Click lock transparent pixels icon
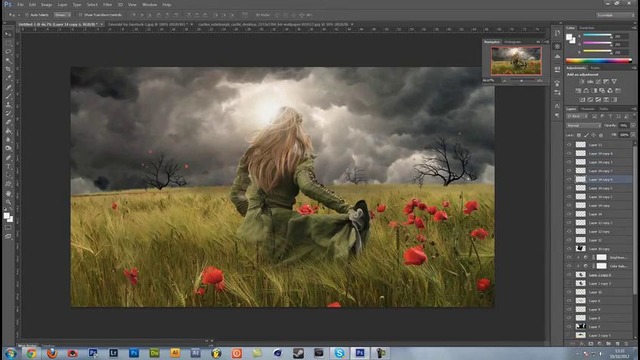The width and height of the screenshot is (640, 360). point(579,135)
